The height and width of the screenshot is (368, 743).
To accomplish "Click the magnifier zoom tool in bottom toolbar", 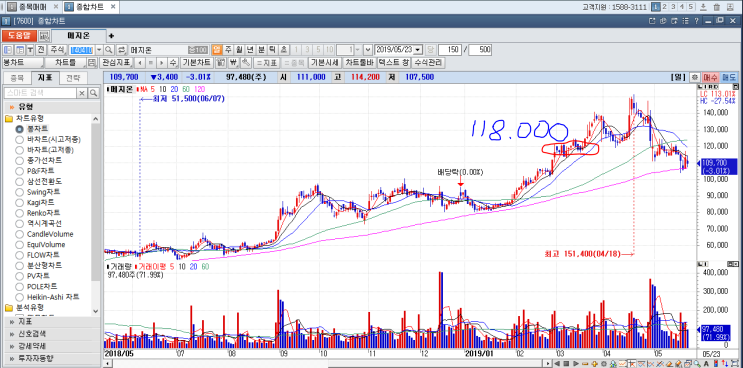I will click(697, 364).
